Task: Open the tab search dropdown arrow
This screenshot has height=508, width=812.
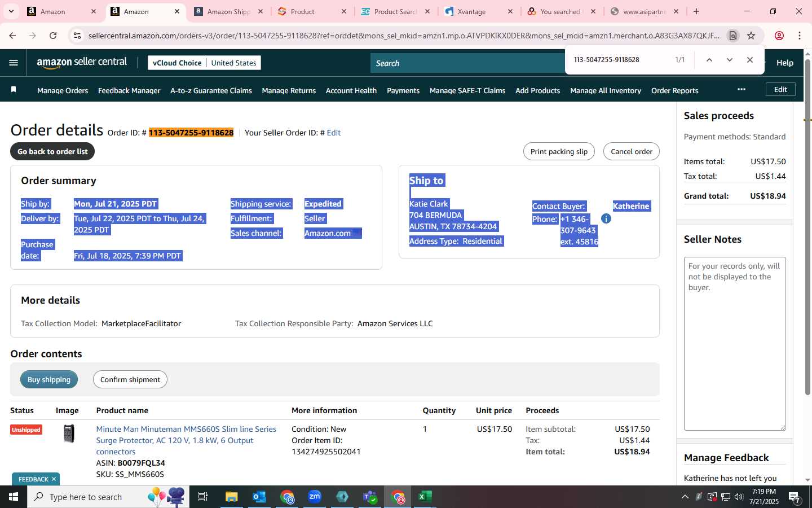Action: click(x=11, y=11)
